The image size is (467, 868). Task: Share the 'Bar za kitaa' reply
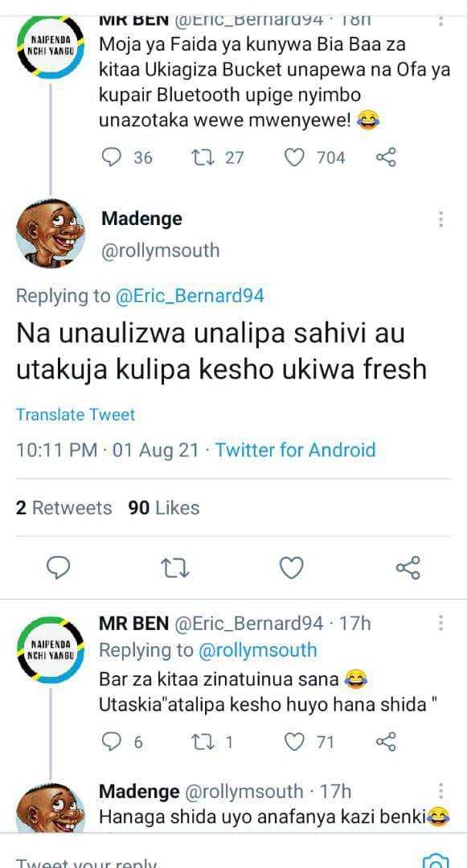386,742
